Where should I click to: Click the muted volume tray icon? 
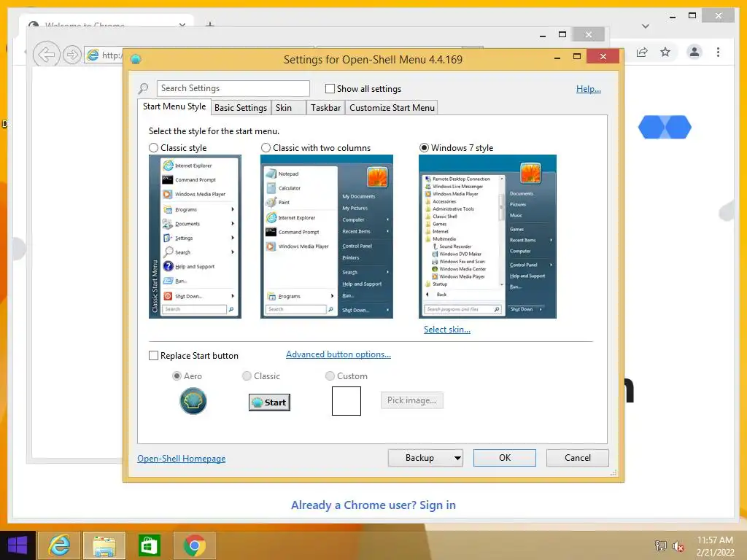click(678, 546)
